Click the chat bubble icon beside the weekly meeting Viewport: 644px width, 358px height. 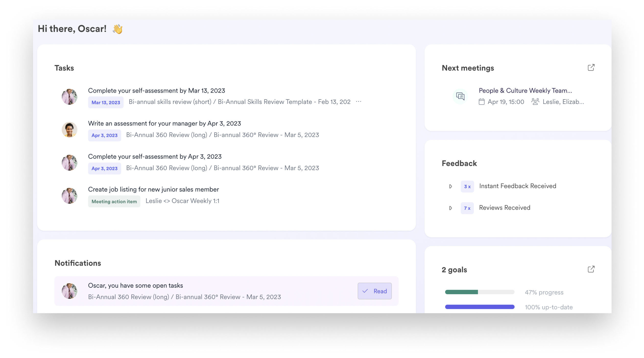pyautogui.click(x=460, y=96)
